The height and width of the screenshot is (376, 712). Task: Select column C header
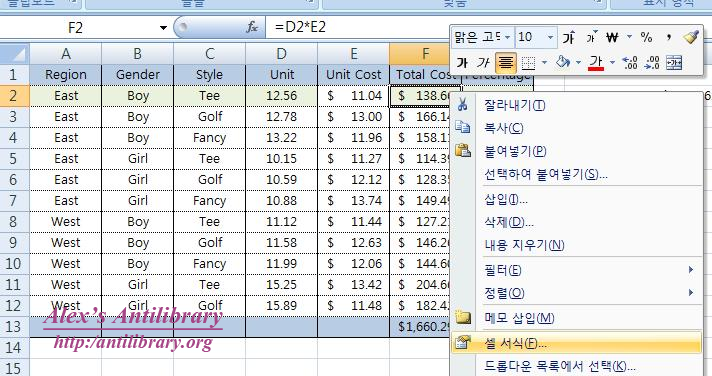click(x=209, y=54)
